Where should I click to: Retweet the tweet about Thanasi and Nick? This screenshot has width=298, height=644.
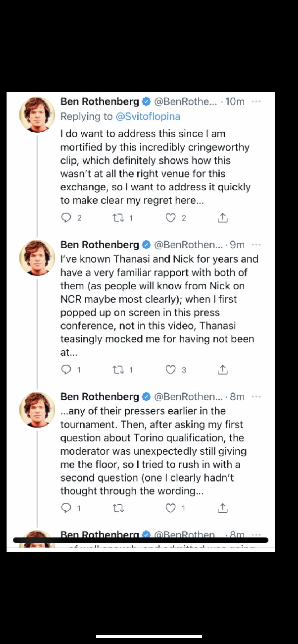tap(118, 369)
